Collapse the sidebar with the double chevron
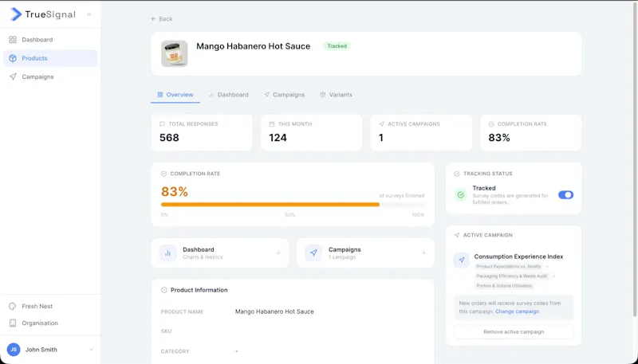 pyautogui.click(x=89, y=14)
